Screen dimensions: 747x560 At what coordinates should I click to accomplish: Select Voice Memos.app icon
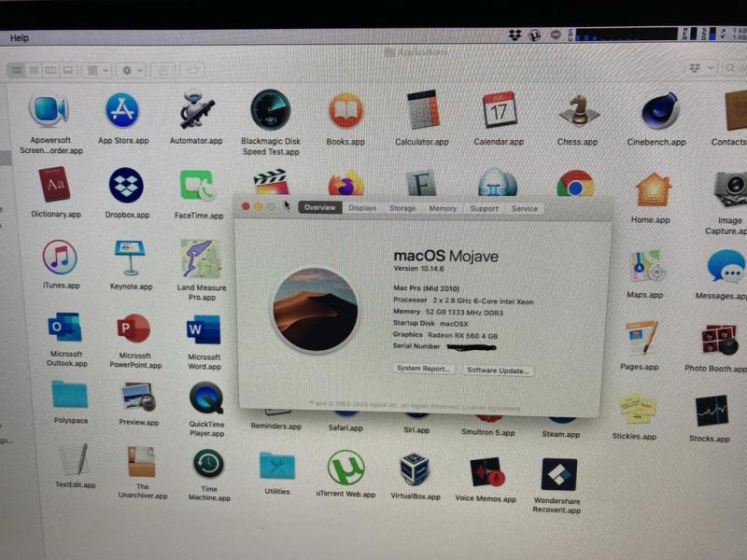[486, 472]
